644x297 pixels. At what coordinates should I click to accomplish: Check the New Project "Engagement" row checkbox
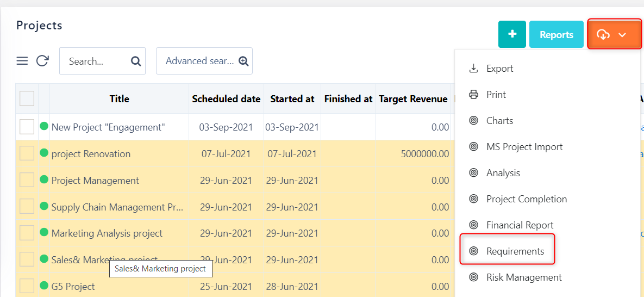coord(27,127)
